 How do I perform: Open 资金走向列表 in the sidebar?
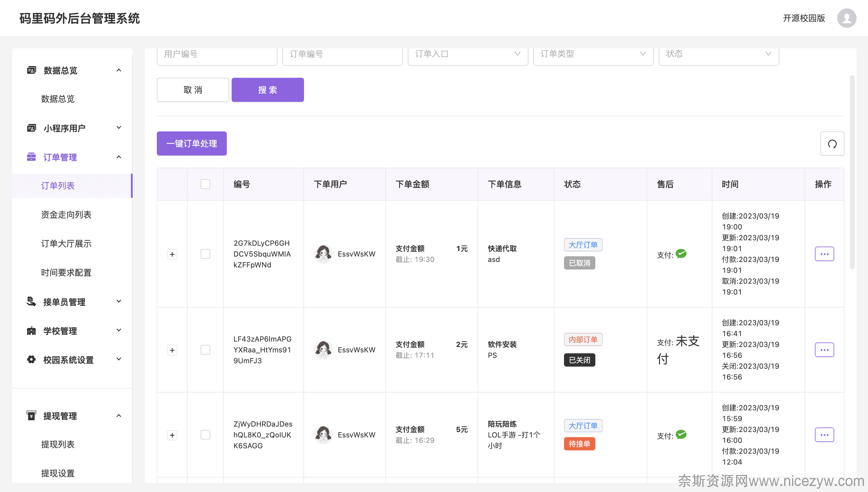click(66, 215)
